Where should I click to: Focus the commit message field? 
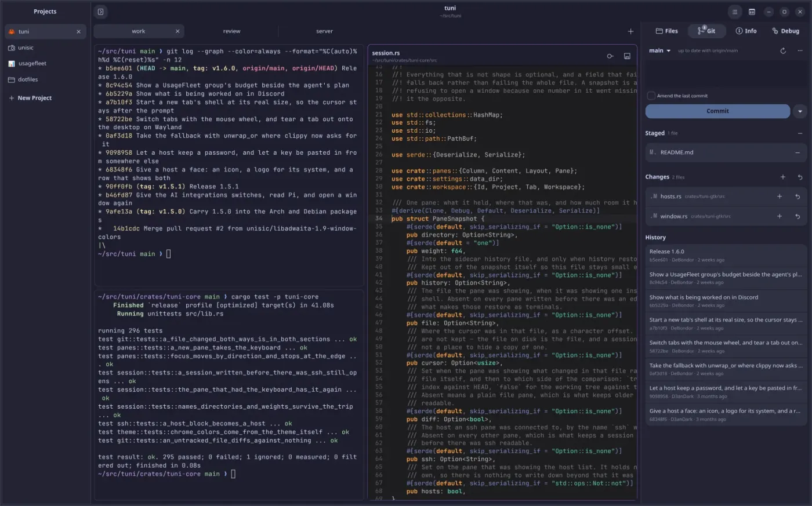pyautogui.click(x=726, y=74)
